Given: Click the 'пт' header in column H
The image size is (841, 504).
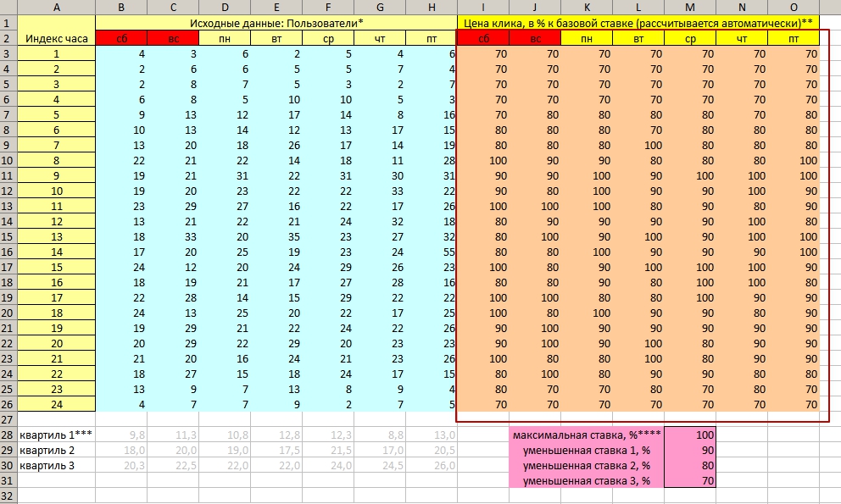Looking at the screenshot, I should (x=431, y=38).
